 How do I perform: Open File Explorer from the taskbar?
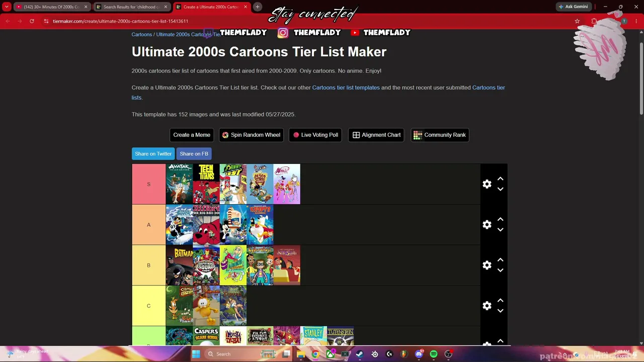click(x=300, y=354)
